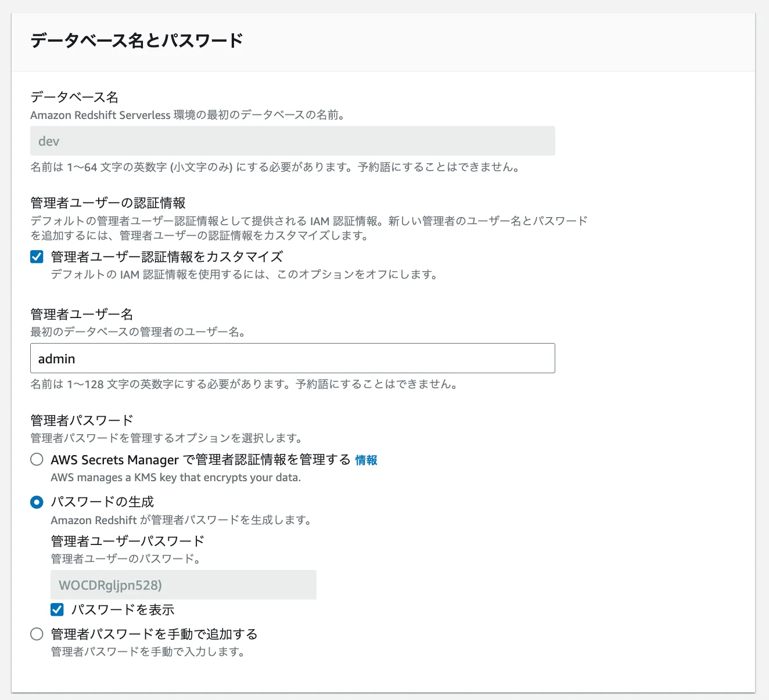769x700 pixels.
Task: Click the admin username input field
Action: pyautogui.click(x=292, y=358)
